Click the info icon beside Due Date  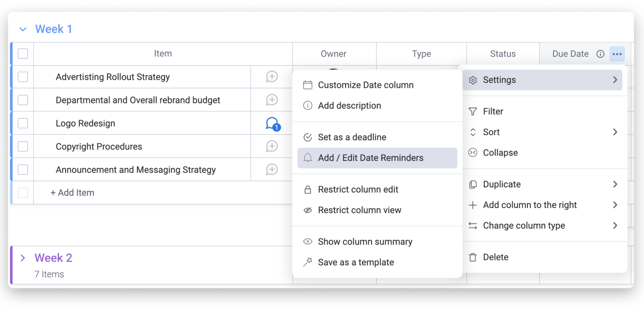[x=600, y=54]
